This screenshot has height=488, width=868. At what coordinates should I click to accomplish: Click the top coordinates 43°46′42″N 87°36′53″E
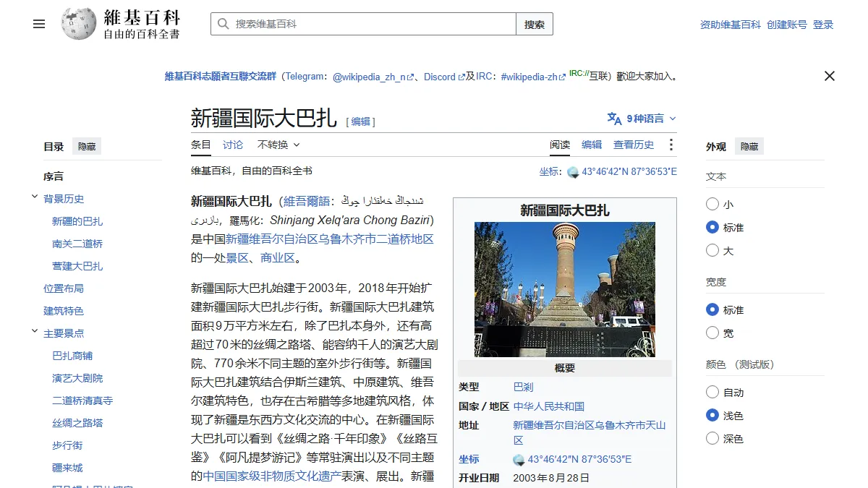pos(629,172)
